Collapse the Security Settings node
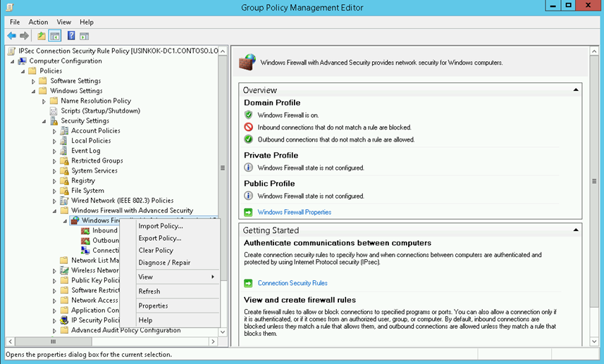Image resolution: width=604 pixels, height=364 pixels. 44,121
